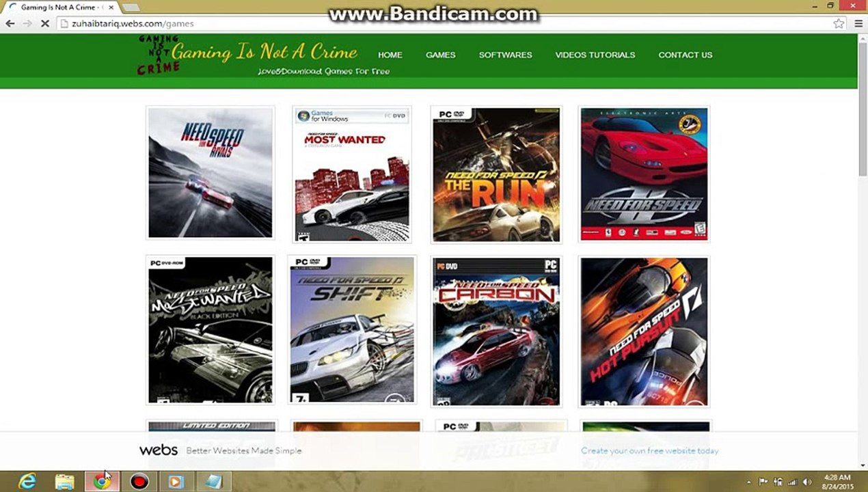Open the SOFTWARES menu item
Image resolution: width=868 pixels, height=492 pixels.
pyautogui.click(x=505, y=55)
